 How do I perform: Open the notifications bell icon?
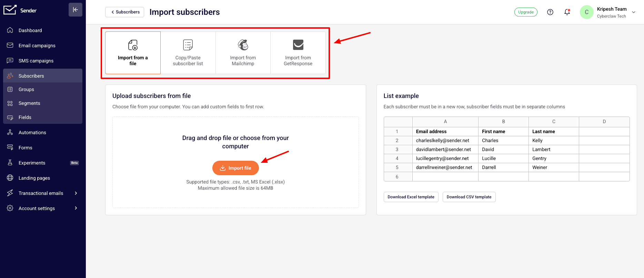click(x=567, y=12)
